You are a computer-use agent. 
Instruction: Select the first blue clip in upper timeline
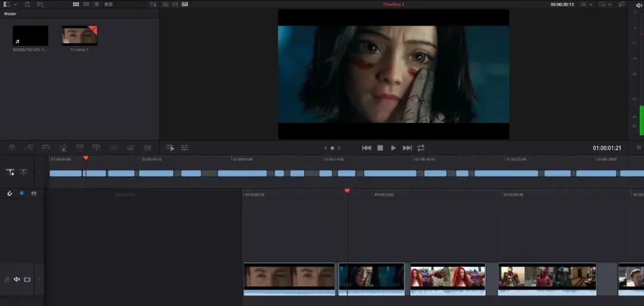(66, 174)
